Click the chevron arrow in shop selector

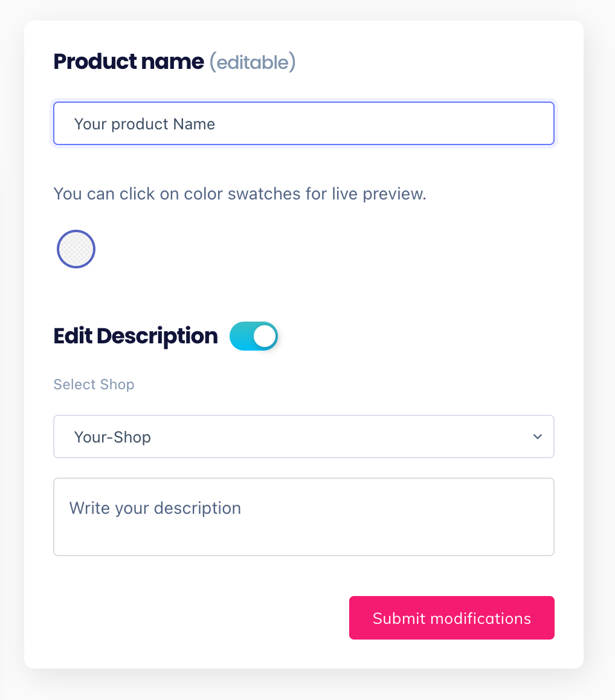pyautogui.click(x=537, y=436)
